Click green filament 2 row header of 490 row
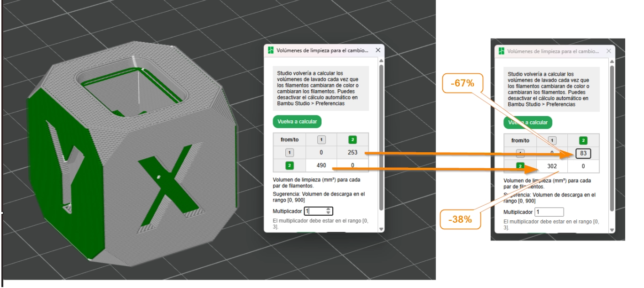The width and height of the screenshot is (644, 288). click(x=290, y=165)
